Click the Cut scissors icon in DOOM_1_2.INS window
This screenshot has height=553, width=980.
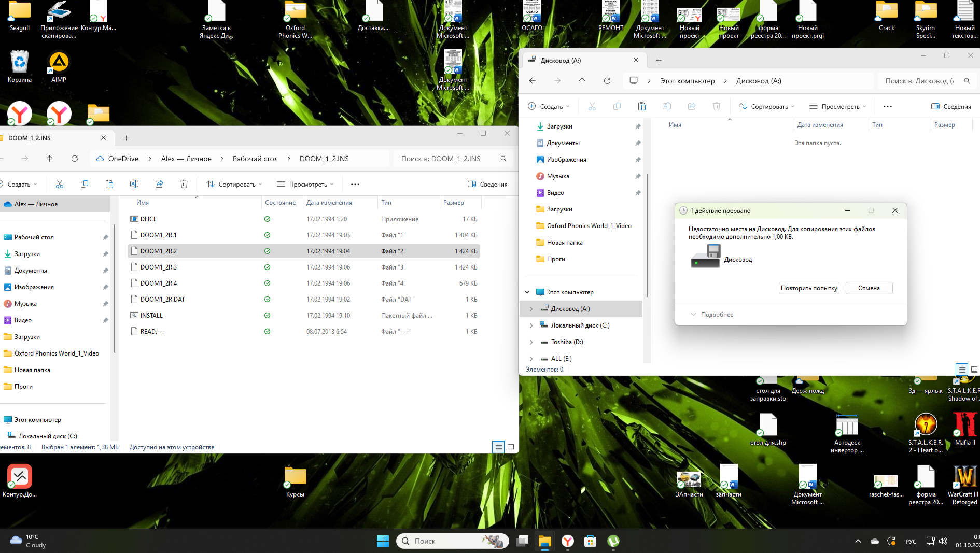pyautogui.click(x=60, y=184)
